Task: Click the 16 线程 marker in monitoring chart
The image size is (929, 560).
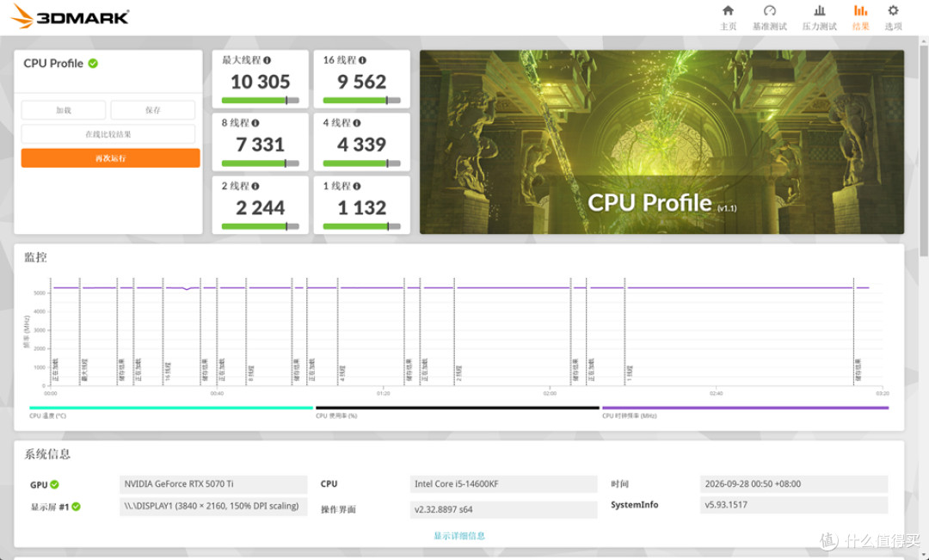Action: tap(168, 371)
